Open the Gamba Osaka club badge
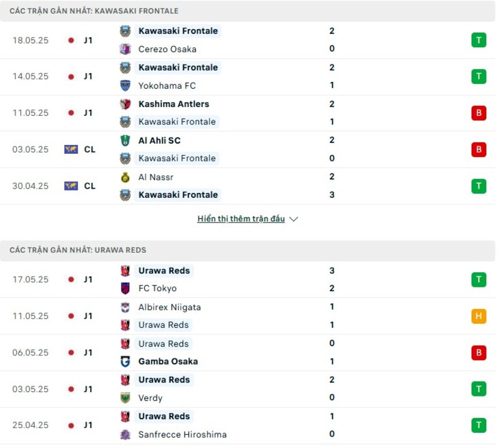This screenshot has width=504, height=445. coord(125,361)
